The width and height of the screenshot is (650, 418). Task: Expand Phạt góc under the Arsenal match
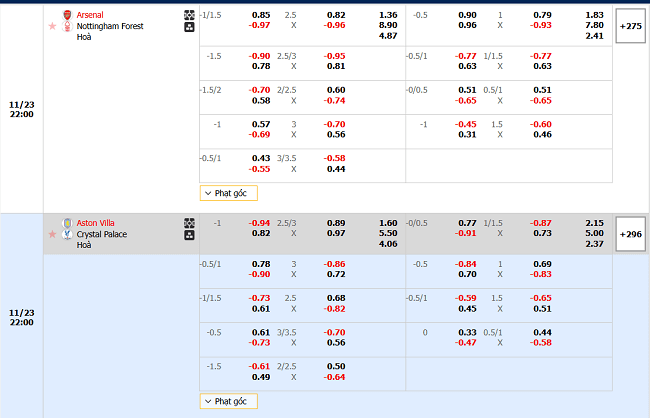click(229, 193)
